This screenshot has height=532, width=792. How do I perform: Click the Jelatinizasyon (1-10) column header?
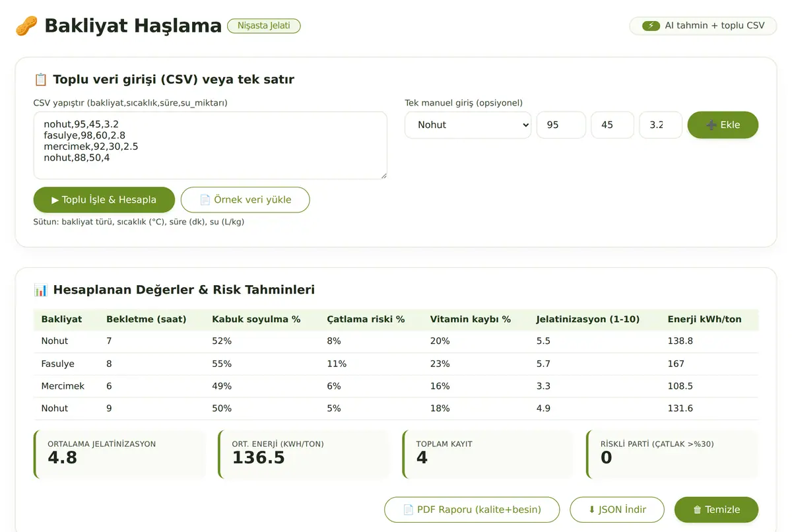pyautogui.click(x=588, y=319)
